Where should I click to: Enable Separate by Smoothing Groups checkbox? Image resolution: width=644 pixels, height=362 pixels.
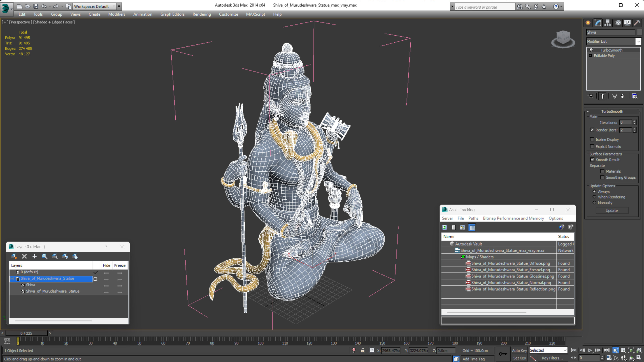(602, 177)
